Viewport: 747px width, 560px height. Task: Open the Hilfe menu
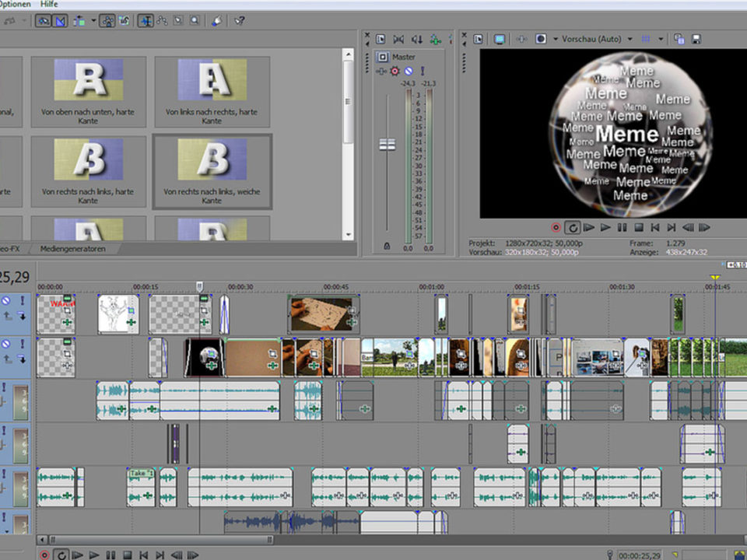click(x=48, y=4)
